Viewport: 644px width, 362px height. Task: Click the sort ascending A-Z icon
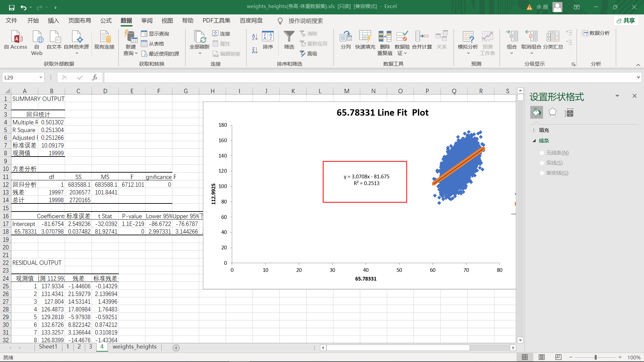(x=255, y=37)
